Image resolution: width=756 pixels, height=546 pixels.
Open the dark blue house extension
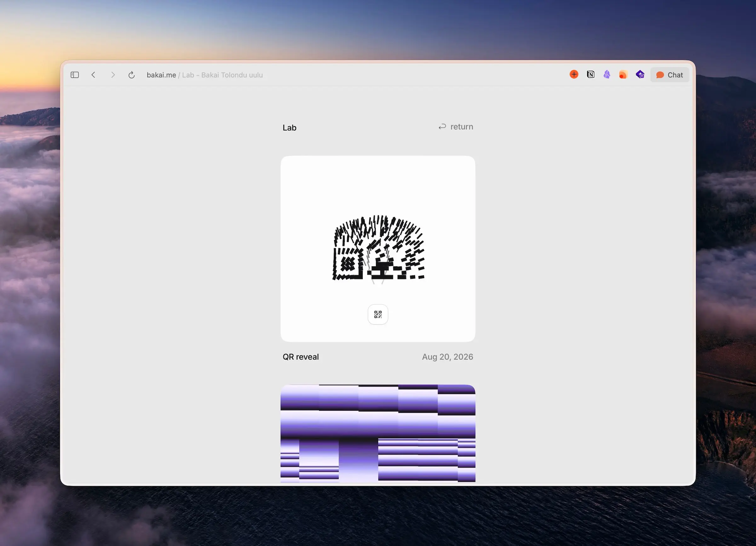(x=640, y=74)
